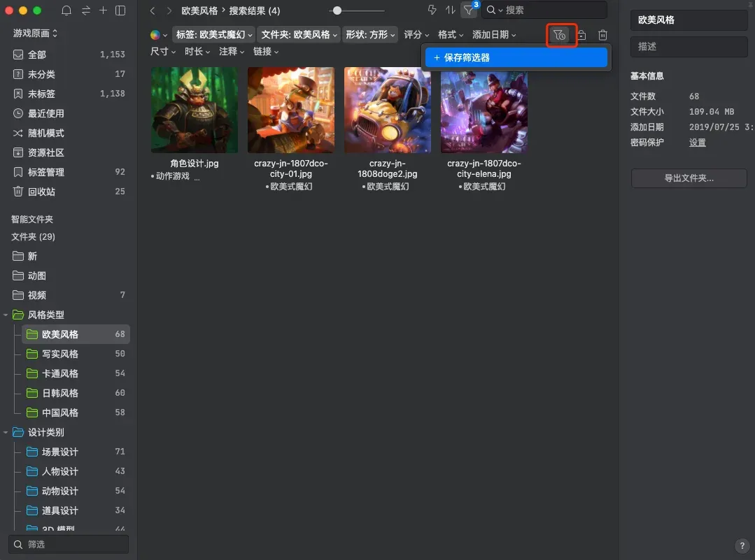Select the 道具设计 folder
Screen dimensions: 755x560
click(x=76, y=510)
